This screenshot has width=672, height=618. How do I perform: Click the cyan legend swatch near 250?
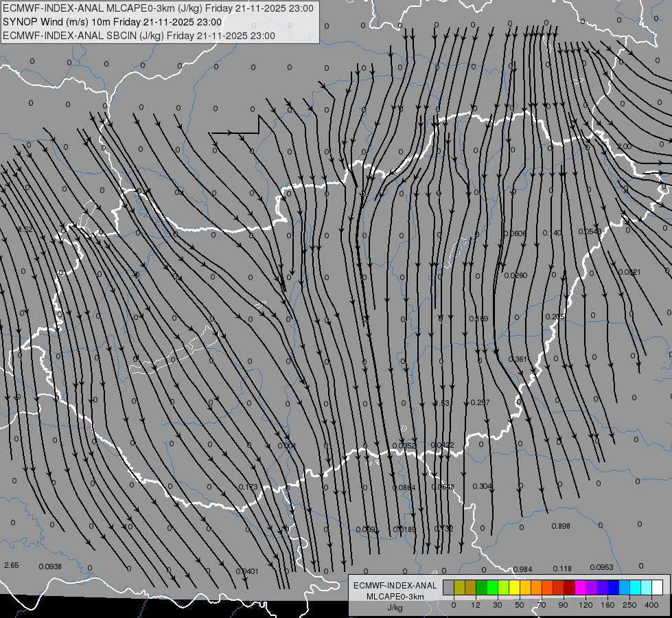coord(635,588)
